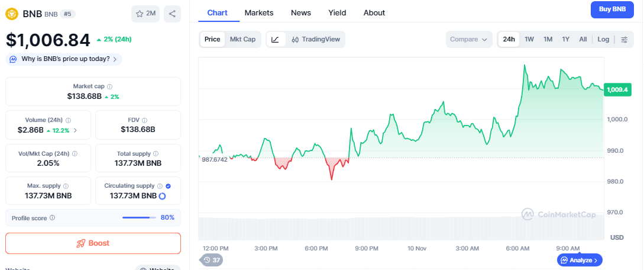
Task: Click the Profile score progress bar
Action: 139,218
